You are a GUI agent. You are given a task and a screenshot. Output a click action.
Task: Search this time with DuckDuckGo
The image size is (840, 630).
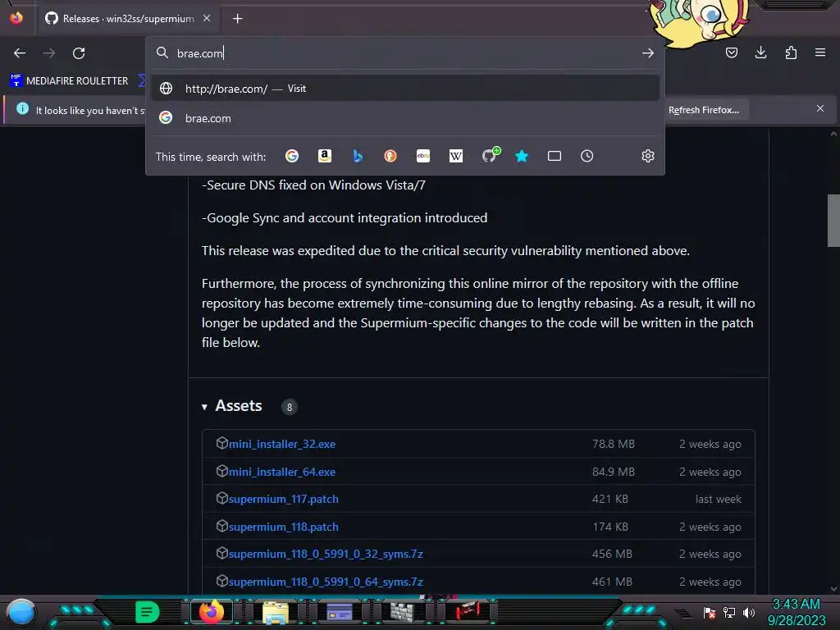[x=390, y=156]
